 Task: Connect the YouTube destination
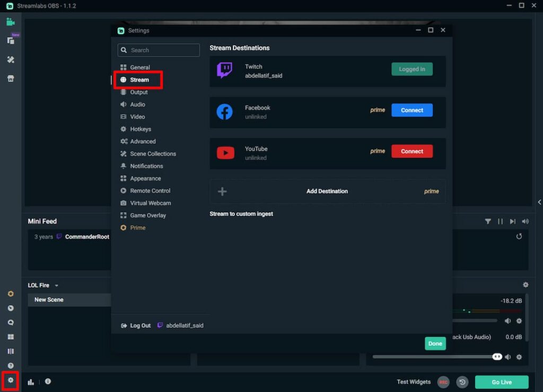tap(411, 151)
